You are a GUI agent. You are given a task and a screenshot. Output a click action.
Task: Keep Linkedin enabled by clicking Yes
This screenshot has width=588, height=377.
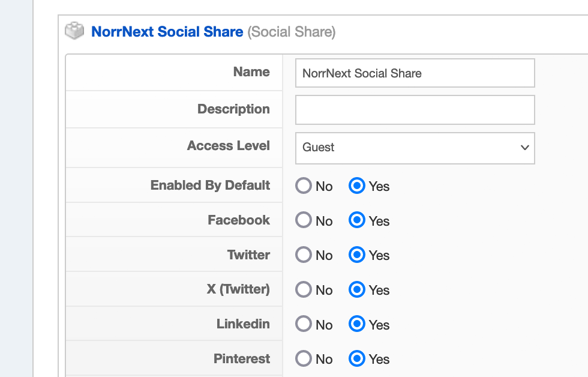coord(358,324)
